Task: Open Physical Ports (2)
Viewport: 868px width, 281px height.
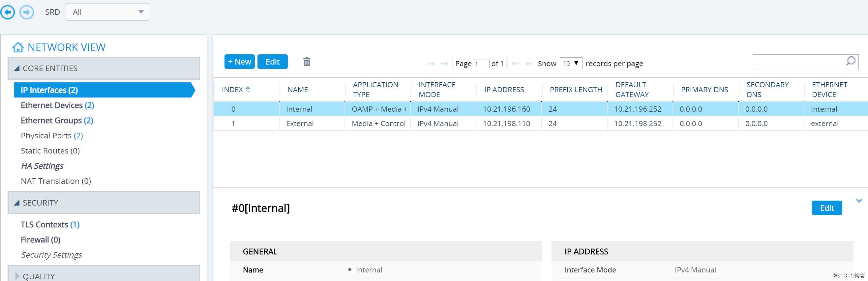Action: [x=52, y=136]
